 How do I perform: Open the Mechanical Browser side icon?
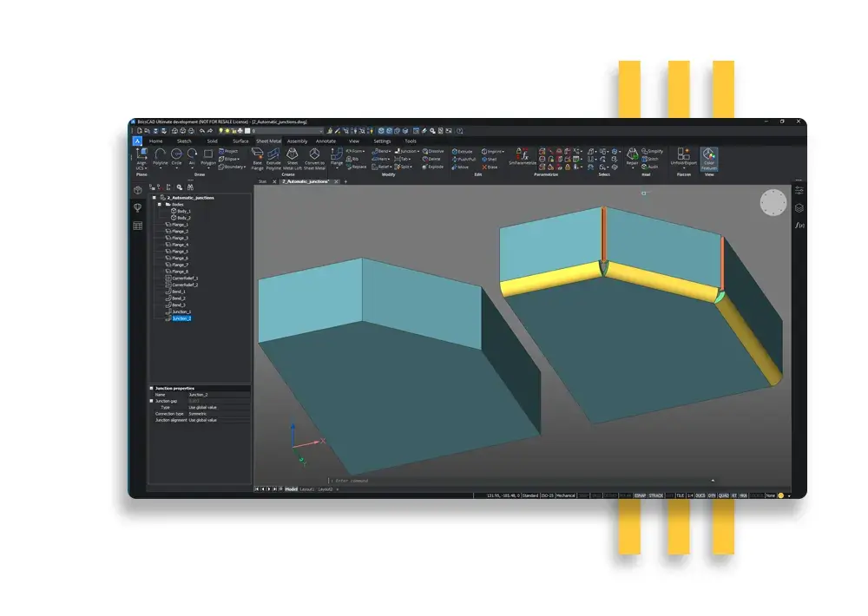138,190
